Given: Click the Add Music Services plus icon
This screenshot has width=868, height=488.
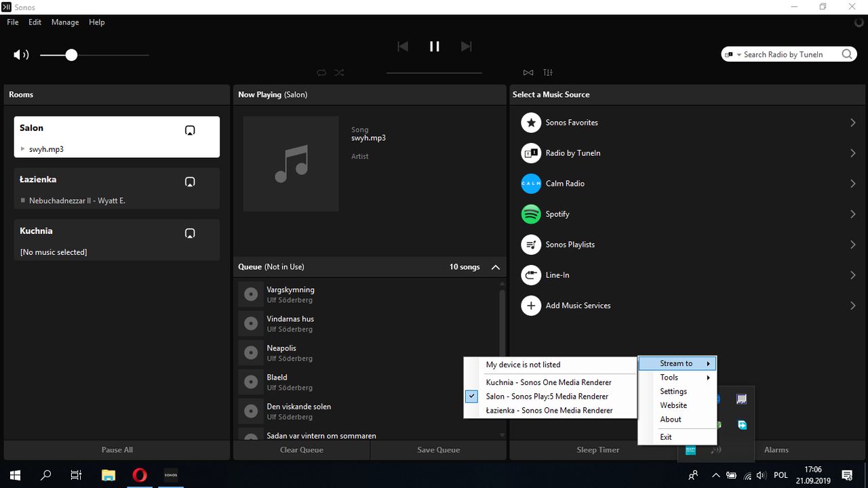Looking at the screenshot, I should [x=530, y=306].
